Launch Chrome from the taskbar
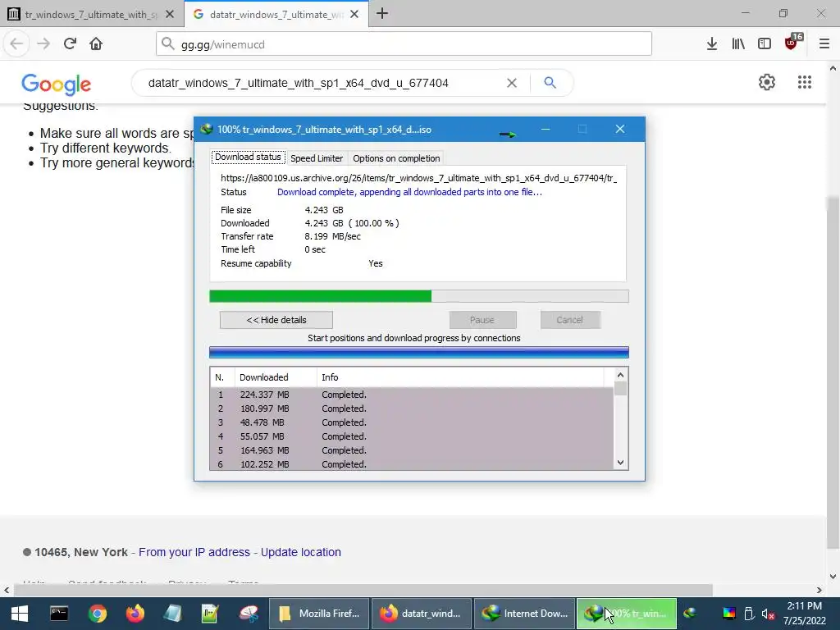Image resolution: width=840 pixels, height=630 pixels. [x=98, y=614]
